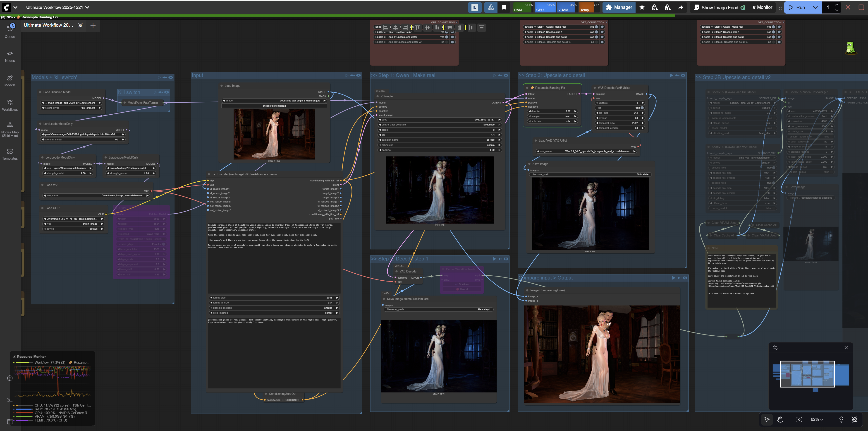The width and height of the screenshot is (868, 431).
Task: Open the Monitor panel button
Action: (x=763, y=7)
